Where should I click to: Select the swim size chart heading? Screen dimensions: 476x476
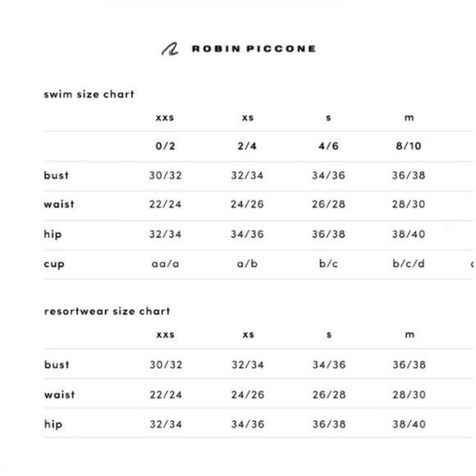(89, 94)
